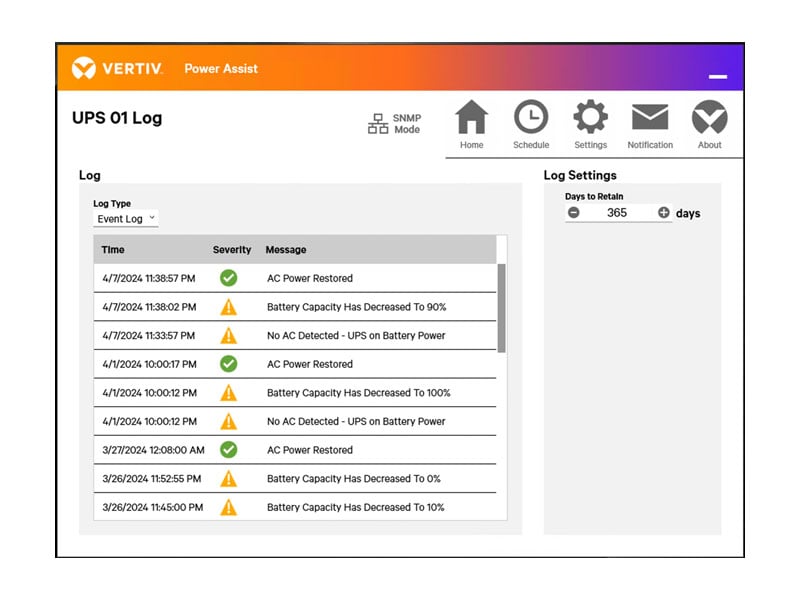This screenshot has height=600, width=800.
Task: Expand the Log Type selector options
Action: pyautogui.click(x=153, y=218)
